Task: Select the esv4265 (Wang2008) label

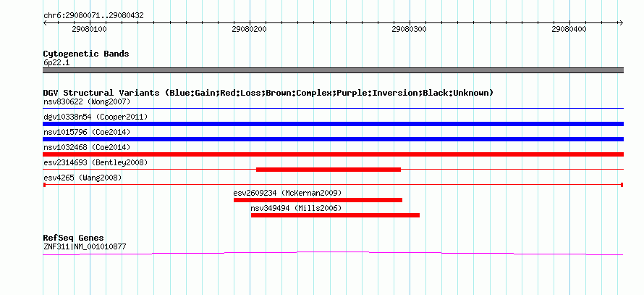Action: pyautogui.click(x=82, y=178)
